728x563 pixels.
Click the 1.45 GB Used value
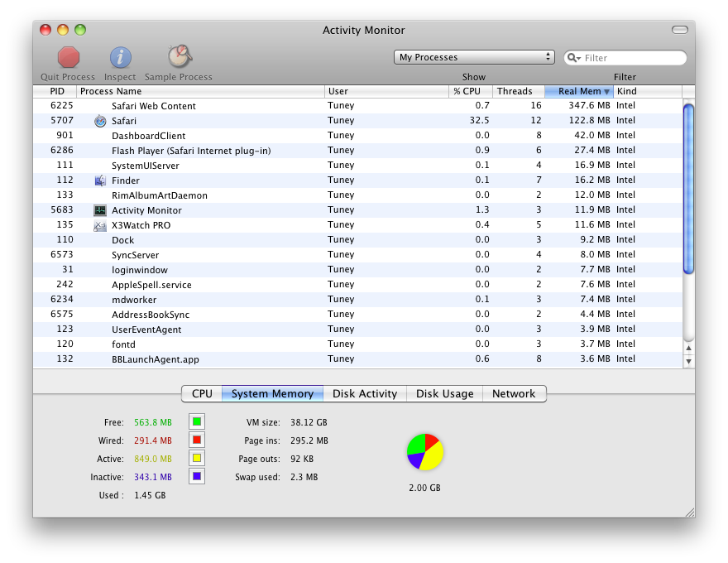(150, 495)
